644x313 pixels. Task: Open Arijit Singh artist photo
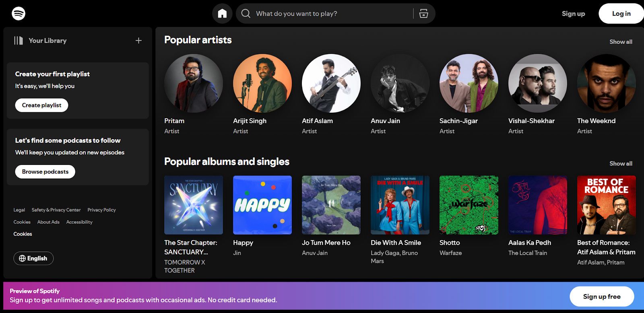[262, 83]
